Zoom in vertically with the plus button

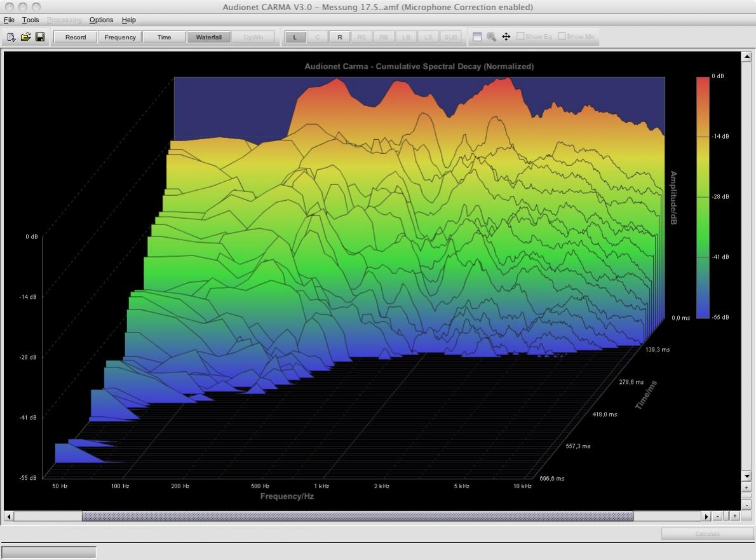tap(746, 487)
